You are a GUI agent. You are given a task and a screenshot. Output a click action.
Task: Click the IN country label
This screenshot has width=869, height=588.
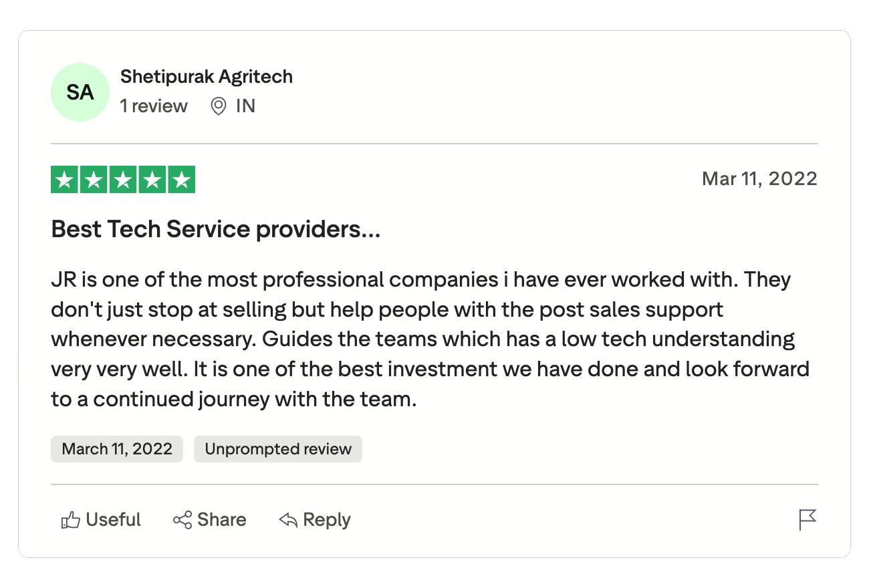(x=245, y=106)
